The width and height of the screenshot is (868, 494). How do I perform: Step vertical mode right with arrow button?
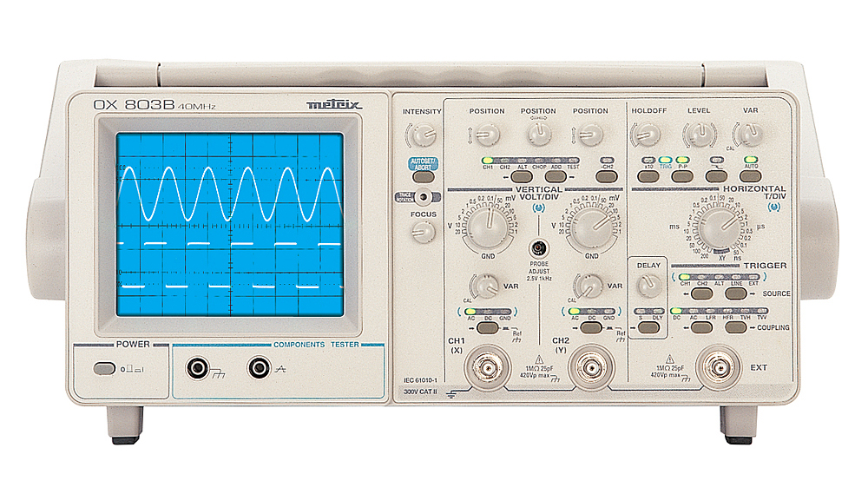[556, 176]
